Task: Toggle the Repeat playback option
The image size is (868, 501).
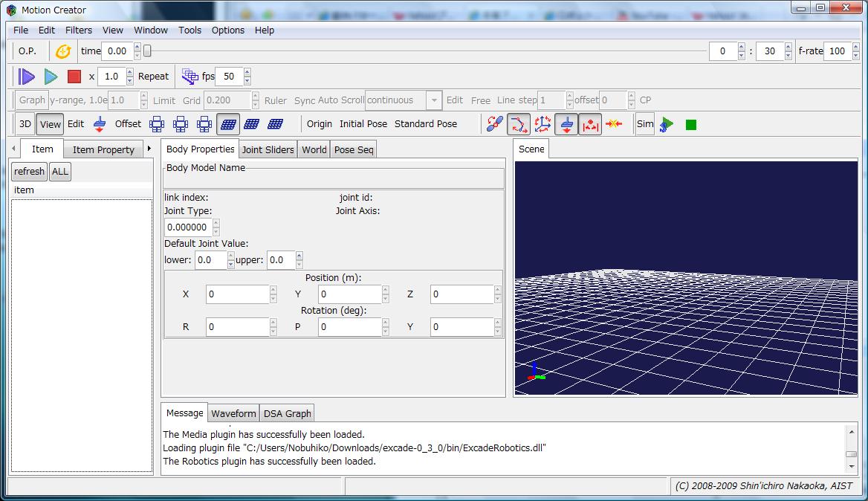Action: [x=153, y=77]
